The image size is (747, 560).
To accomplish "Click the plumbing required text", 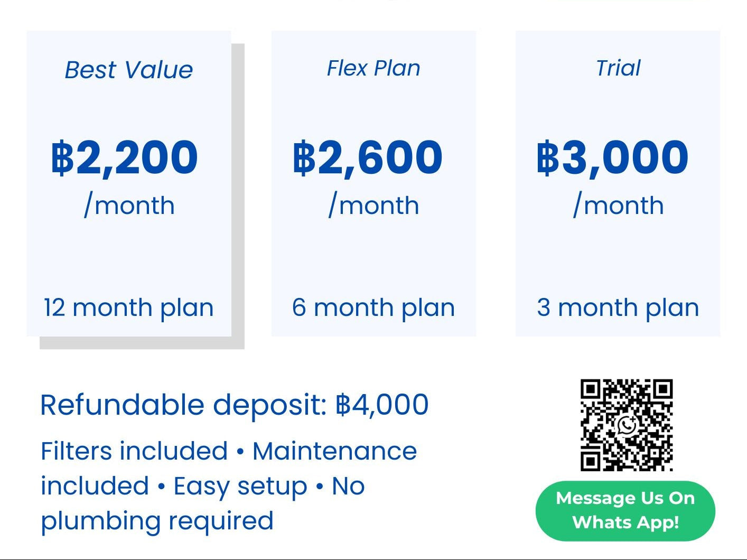I will (157, 521).
